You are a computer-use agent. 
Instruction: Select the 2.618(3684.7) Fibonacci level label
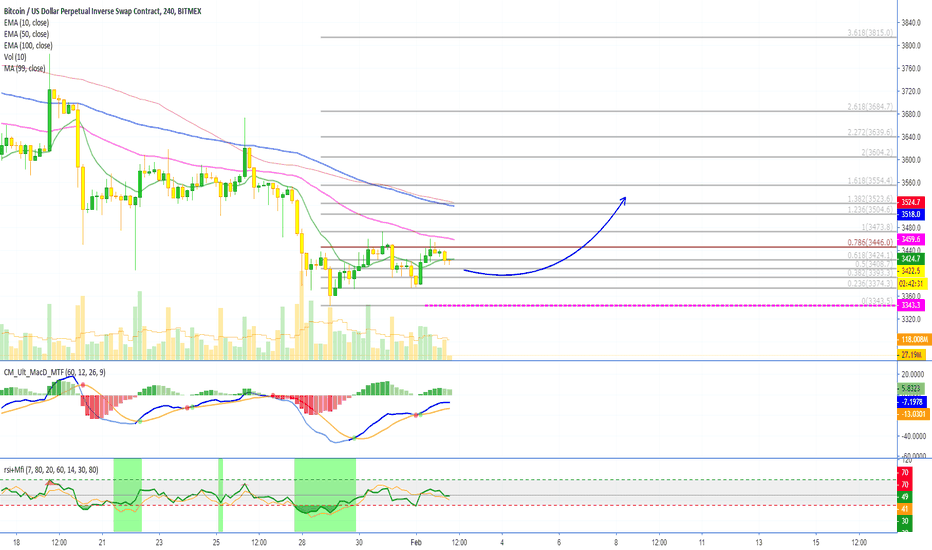(x=870, y=106)
